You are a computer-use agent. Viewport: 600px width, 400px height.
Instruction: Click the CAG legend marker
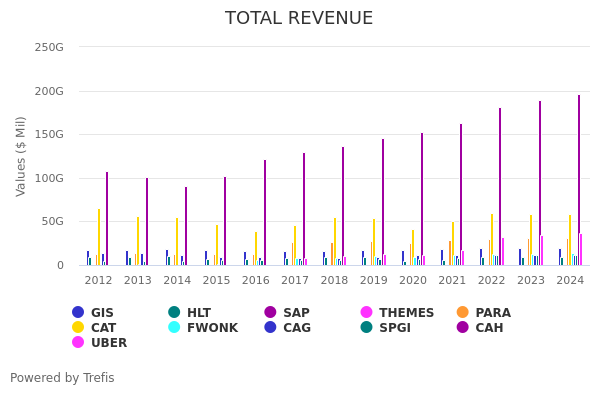click(x=270, y=328)
